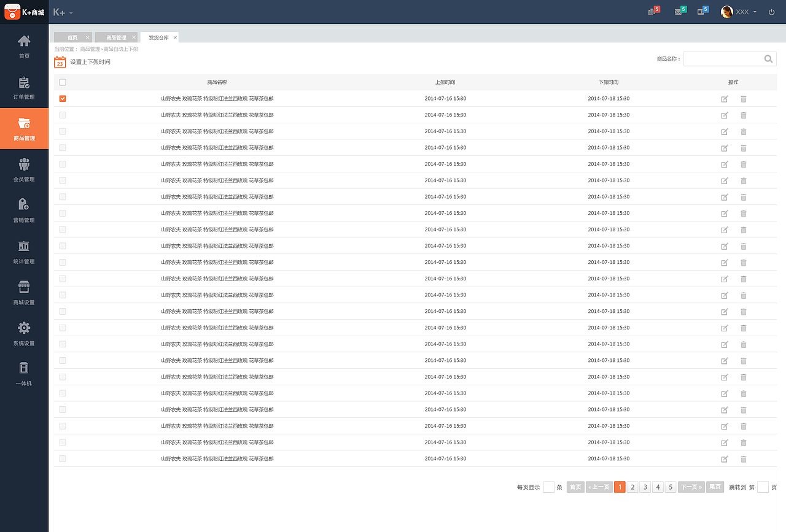The height and width of the screenshot is (532, 786).
Task: Click the «上一页 previous page button
Action: 599,487
